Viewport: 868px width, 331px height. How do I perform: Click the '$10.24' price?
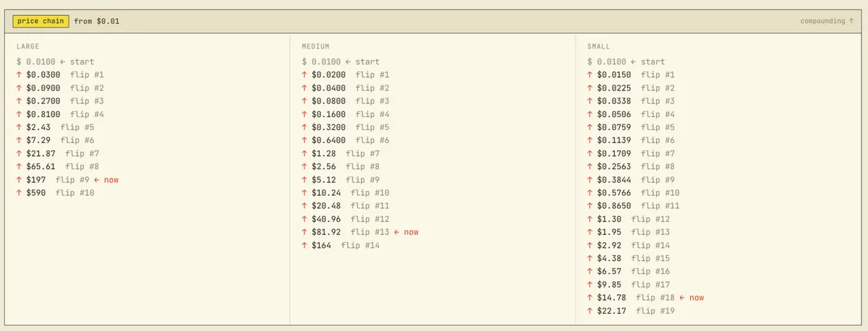[326, 192]
